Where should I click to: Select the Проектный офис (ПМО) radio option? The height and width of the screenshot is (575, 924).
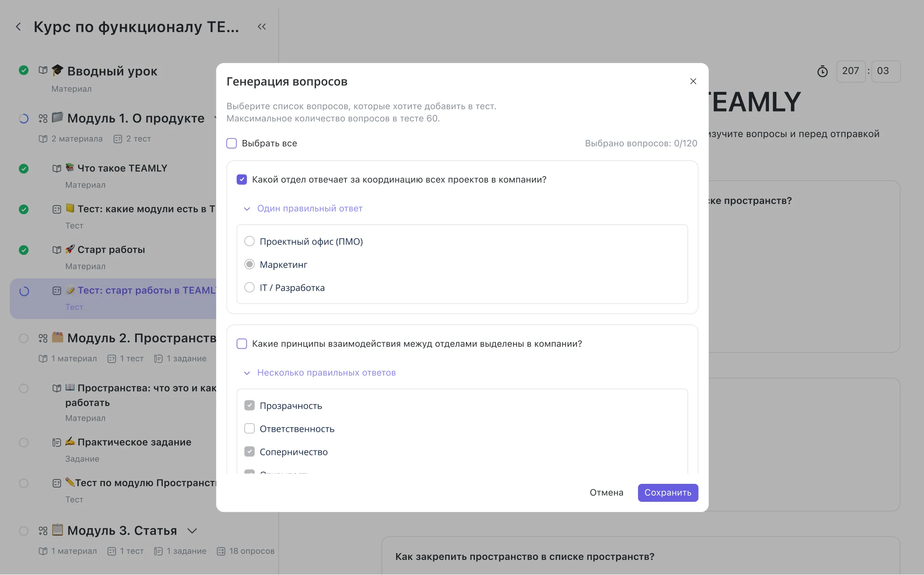(249, 241)
